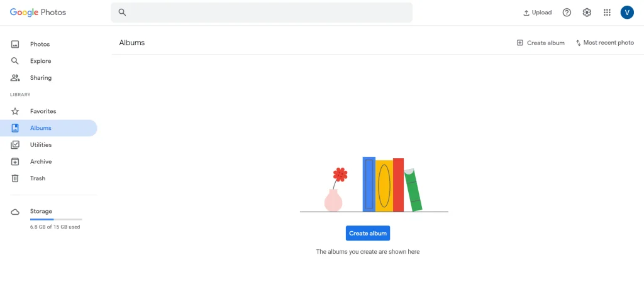Click the Upload button
Image resolution: width=644 pixels, height=287 pixels.
537,13
